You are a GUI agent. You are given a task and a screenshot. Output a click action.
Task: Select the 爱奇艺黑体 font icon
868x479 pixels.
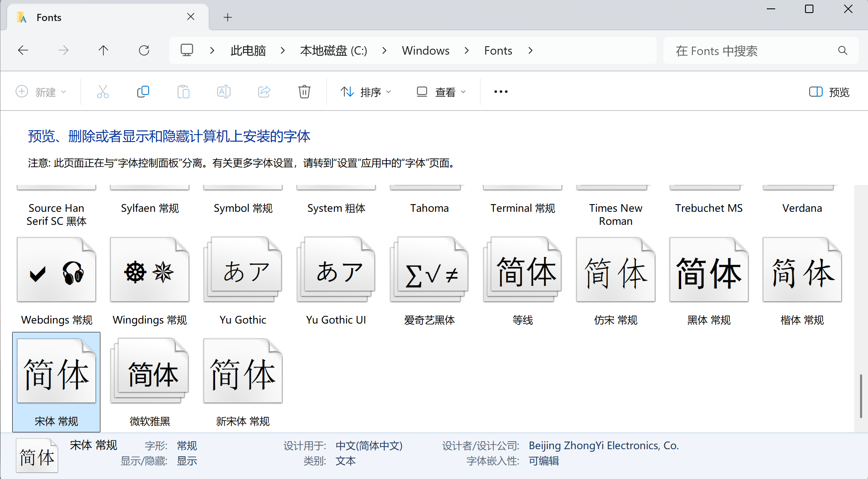(430, 269)
